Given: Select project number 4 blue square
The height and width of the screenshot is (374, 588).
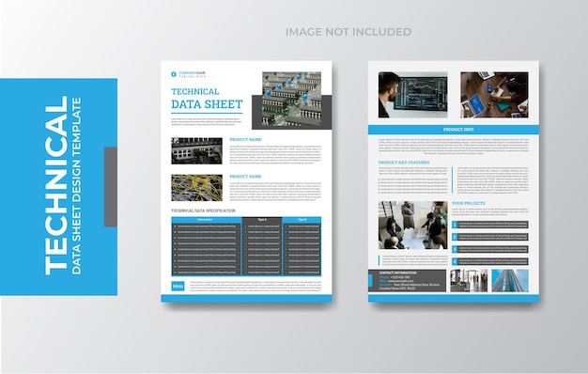Looking at the screenshot, I should [x=455, y=261].
